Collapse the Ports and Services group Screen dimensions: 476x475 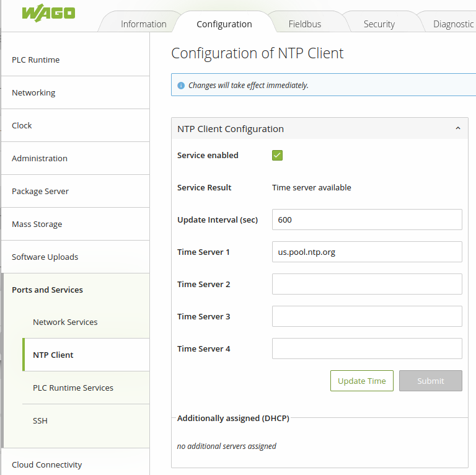click(x=47, y=290)
